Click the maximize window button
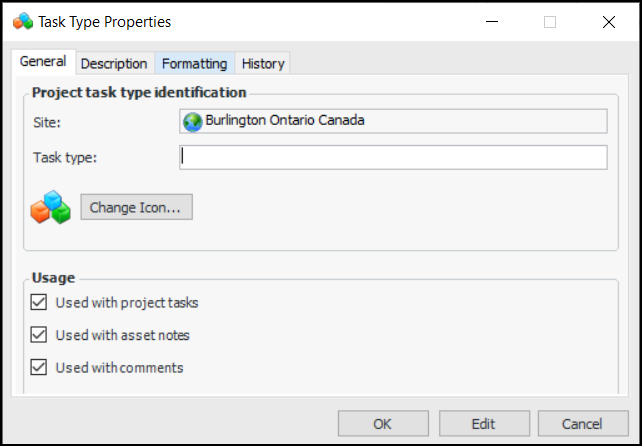This screenshot has width=642, height=446. coord(550,21)
